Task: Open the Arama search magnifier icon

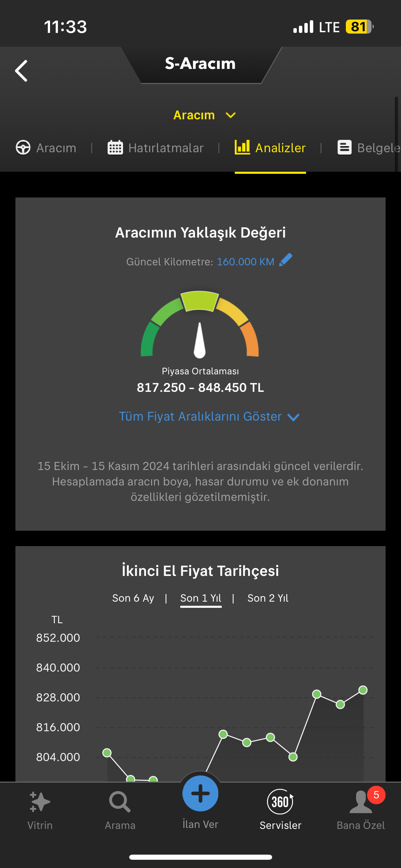Action: [x=120, y=802]
